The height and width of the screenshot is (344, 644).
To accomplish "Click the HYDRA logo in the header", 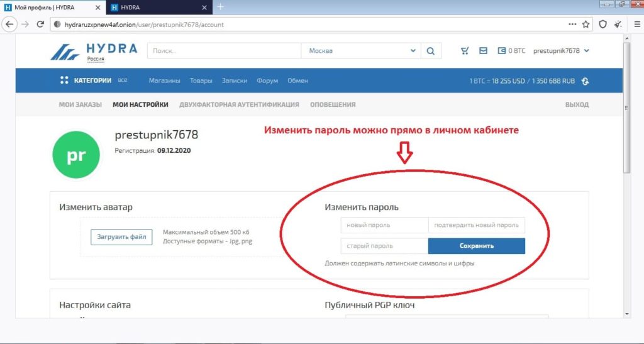I will click(93, 51).
